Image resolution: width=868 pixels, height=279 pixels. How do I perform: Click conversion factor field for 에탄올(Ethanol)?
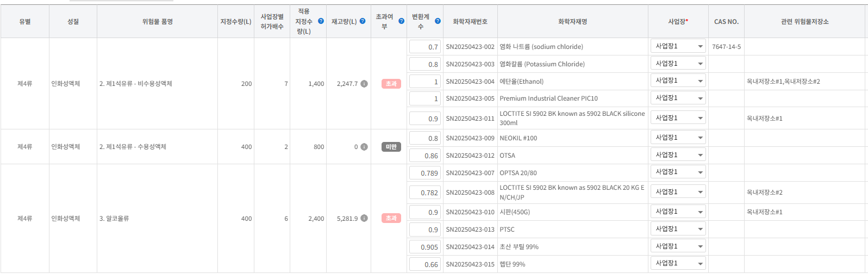click(424, 82)
